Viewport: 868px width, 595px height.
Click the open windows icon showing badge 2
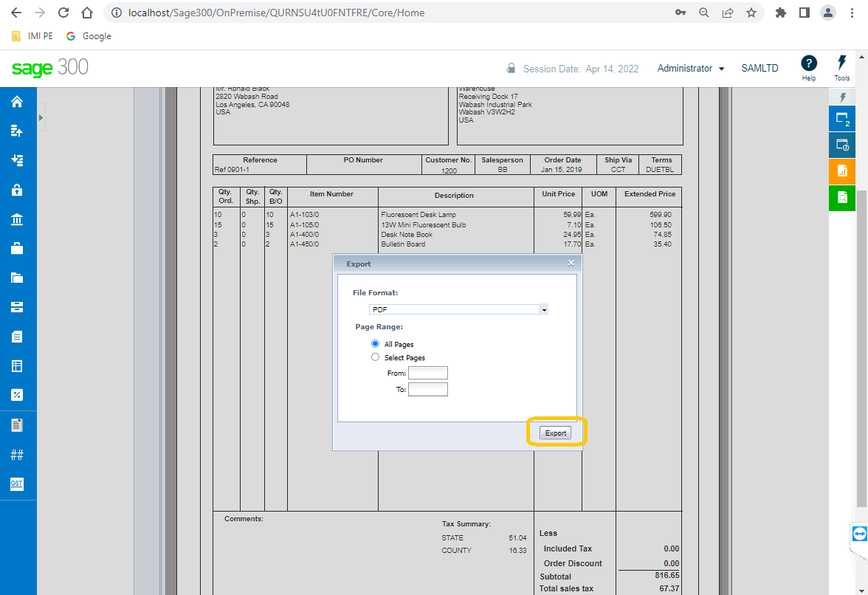point(842,118)
